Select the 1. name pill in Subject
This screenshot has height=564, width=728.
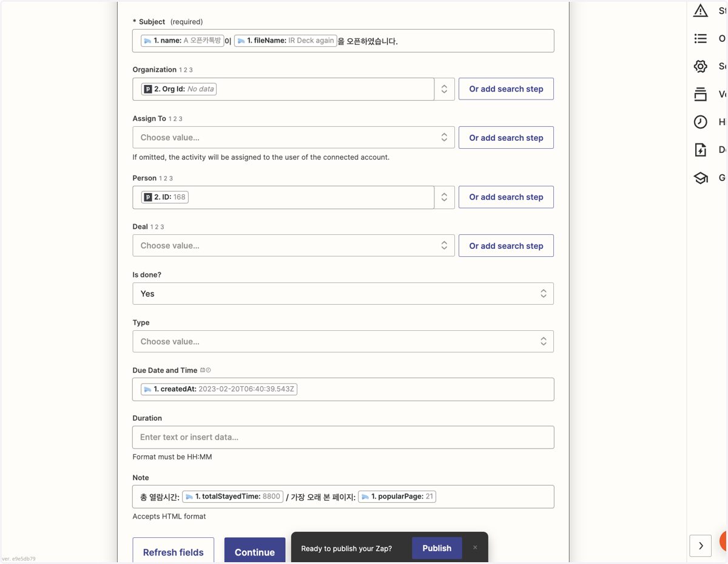coord(183,41)
